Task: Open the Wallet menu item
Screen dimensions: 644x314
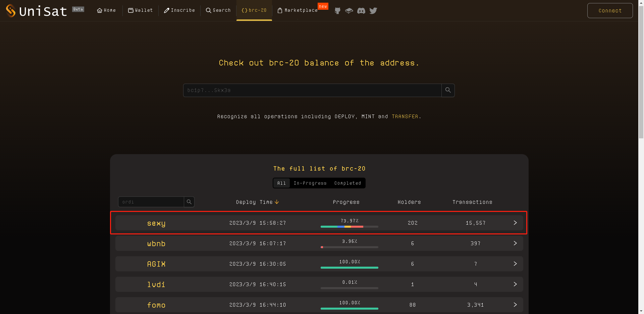Action: [x=141, y=10]
